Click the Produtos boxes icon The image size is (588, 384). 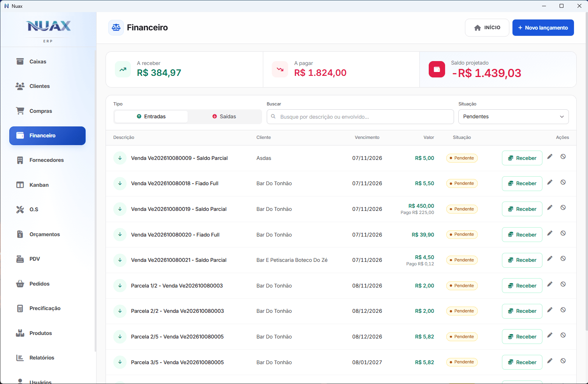(20, 333)
